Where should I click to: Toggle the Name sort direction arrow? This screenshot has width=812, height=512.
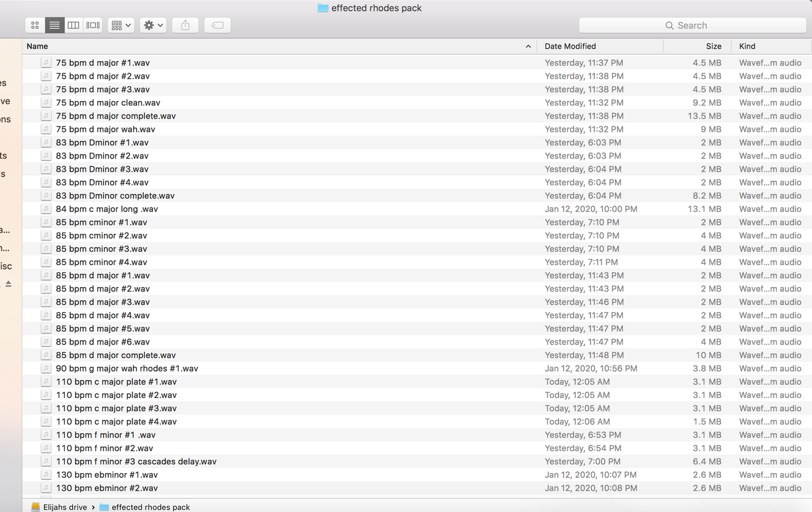click(x=528, y=46)
